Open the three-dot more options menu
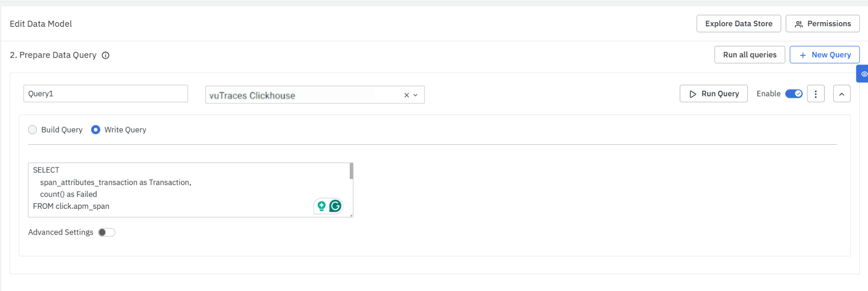The image size is (868, 291). coord(816,94)
